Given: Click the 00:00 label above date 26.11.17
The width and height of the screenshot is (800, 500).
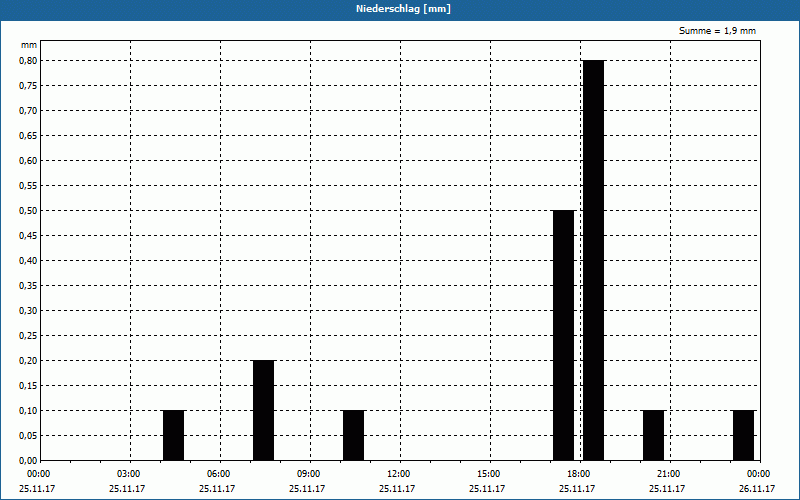Looking at the screenshot, I should 759,474.
